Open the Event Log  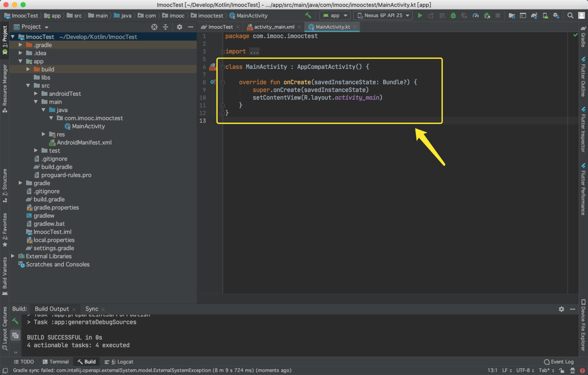(559, 362)
